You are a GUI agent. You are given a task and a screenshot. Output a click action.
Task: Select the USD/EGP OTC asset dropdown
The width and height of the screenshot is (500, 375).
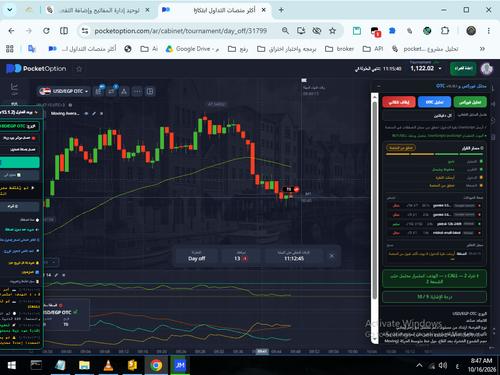coord(64,91)
